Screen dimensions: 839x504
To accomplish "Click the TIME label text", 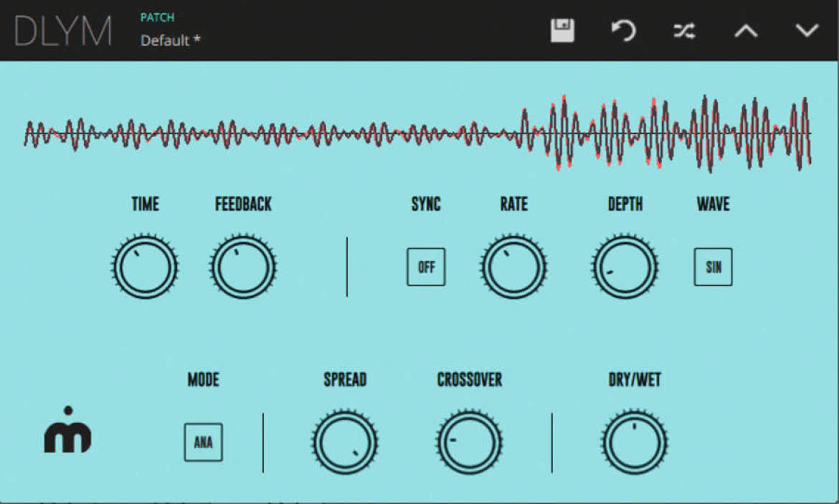I will click(145, 204).
